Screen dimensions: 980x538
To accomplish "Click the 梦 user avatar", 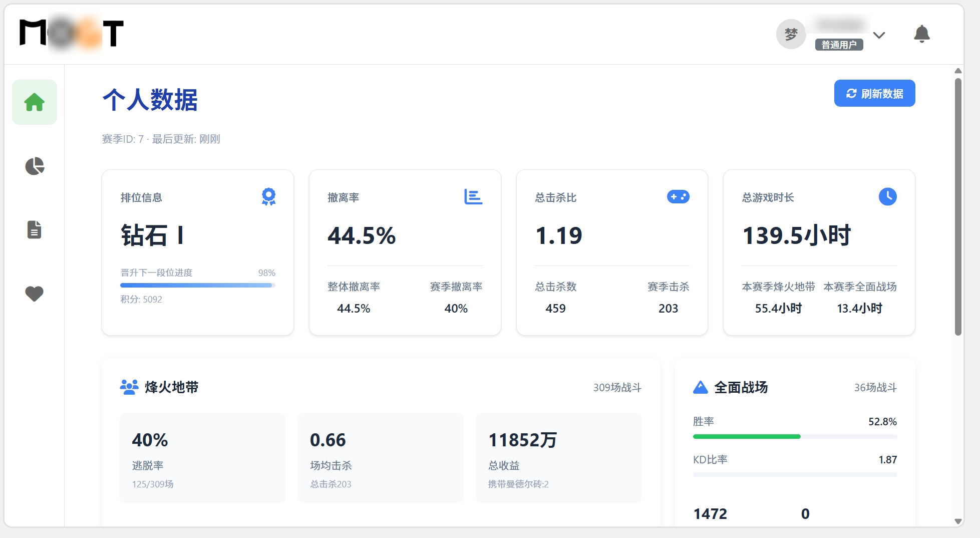I will coord(791,34).
